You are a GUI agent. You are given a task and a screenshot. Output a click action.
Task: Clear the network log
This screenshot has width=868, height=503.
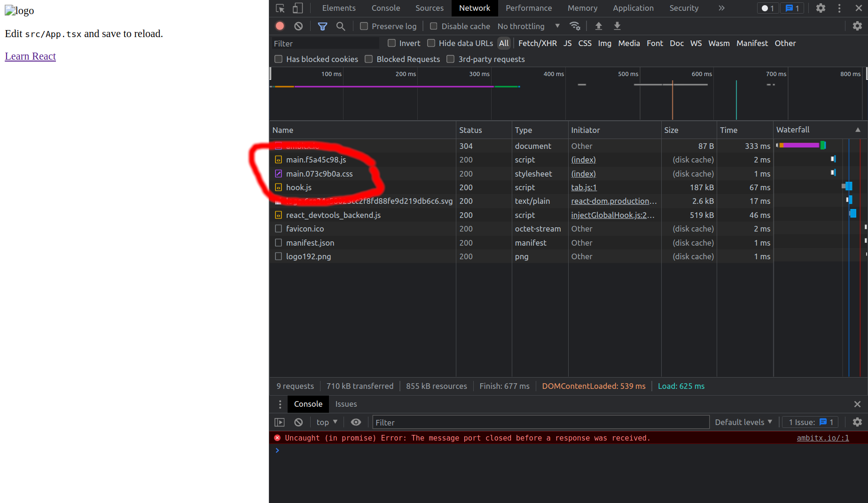click(298, 26)
